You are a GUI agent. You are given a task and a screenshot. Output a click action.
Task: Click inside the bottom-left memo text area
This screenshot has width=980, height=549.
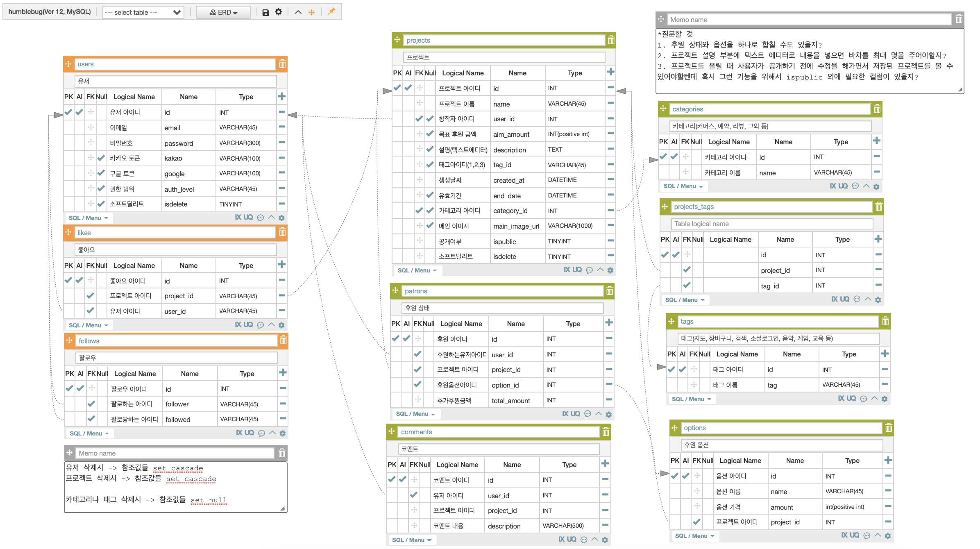[x=175, y=487]
